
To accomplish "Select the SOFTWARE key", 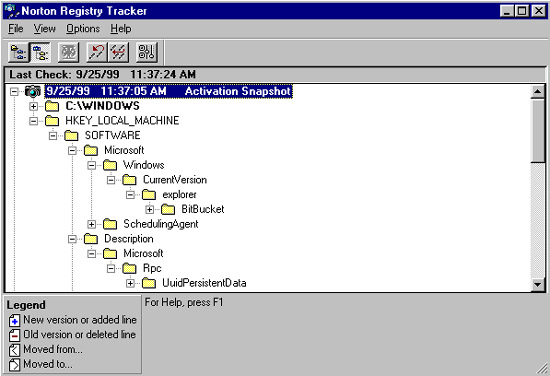I will pyautogui.click(x=113, y=135).
